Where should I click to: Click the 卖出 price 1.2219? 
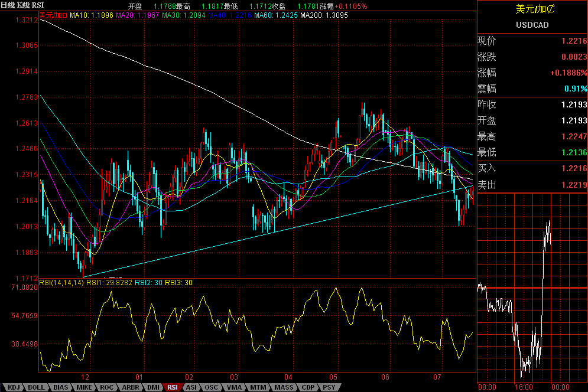coord(574,185)
